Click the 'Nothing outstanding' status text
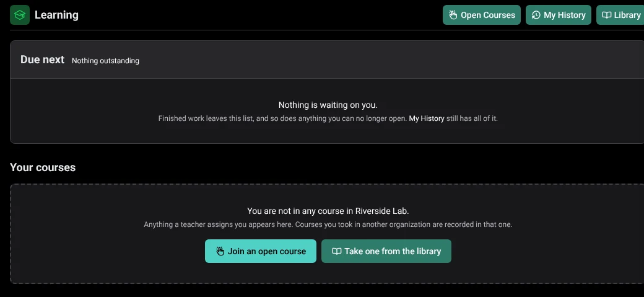This screenshot has height=297, width=644. [105, 61]
